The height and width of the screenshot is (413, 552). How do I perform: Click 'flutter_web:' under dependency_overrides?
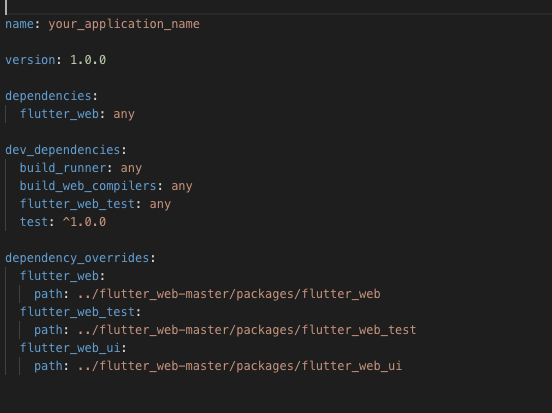click(x=62, y=276)
